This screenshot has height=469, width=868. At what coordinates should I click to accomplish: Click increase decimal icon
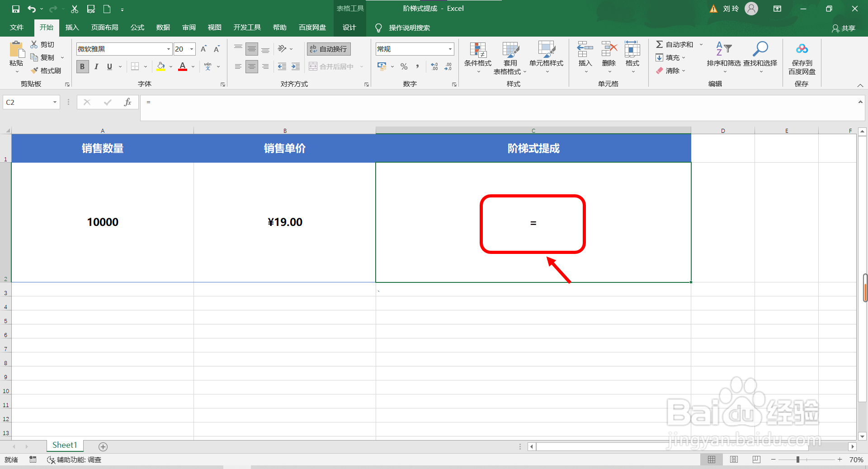pyautogui.click(x=434, y=66)
